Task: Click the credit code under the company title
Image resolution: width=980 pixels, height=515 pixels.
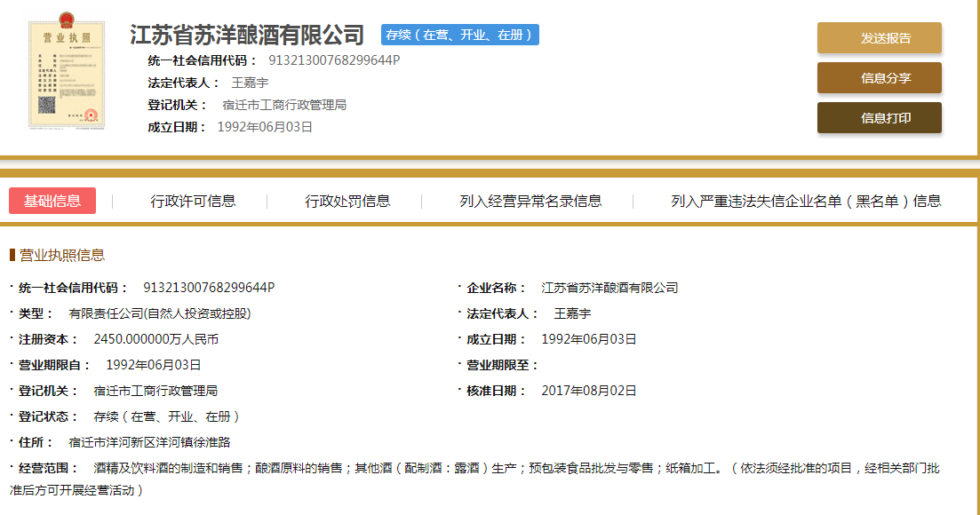Action: [333, 60]
